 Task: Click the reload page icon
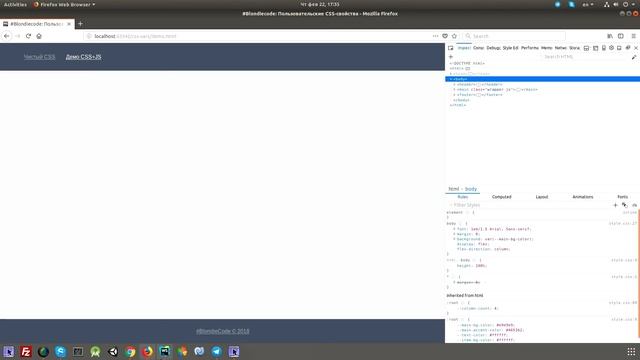click(x=28, y=36)
